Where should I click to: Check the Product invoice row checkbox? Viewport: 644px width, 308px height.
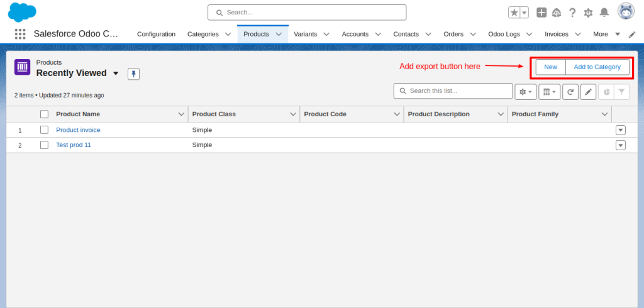[45, 129]
